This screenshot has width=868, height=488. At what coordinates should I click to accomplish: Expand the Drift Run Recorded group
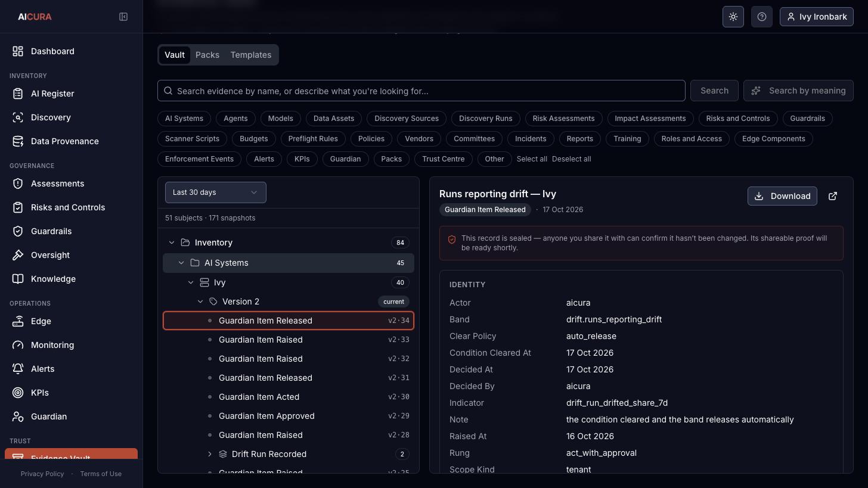pos(210,454)
